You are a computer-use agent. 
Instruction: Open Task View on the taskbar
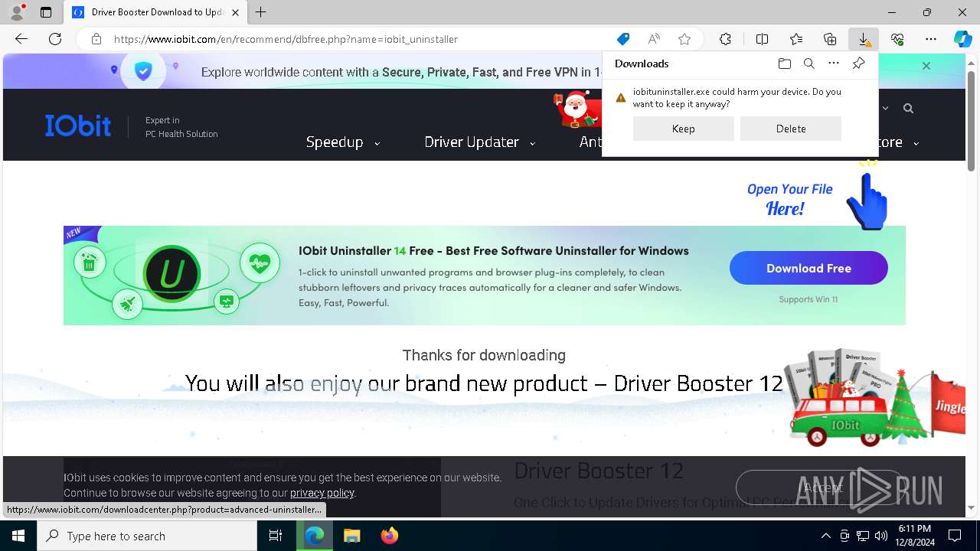(276, 536)
